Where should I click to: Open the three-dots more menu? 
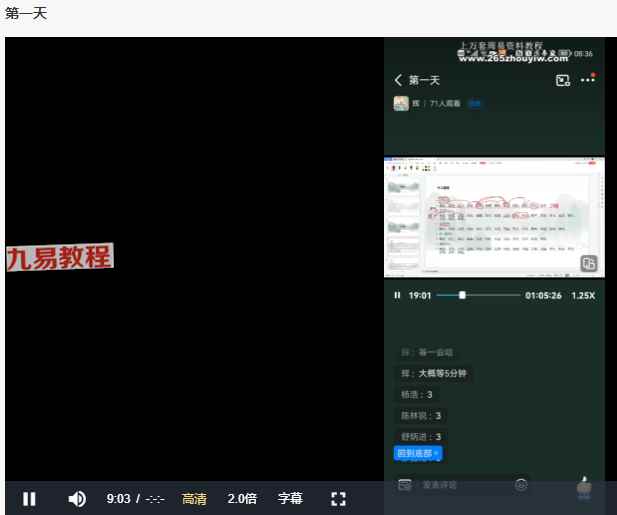[588, 79]
